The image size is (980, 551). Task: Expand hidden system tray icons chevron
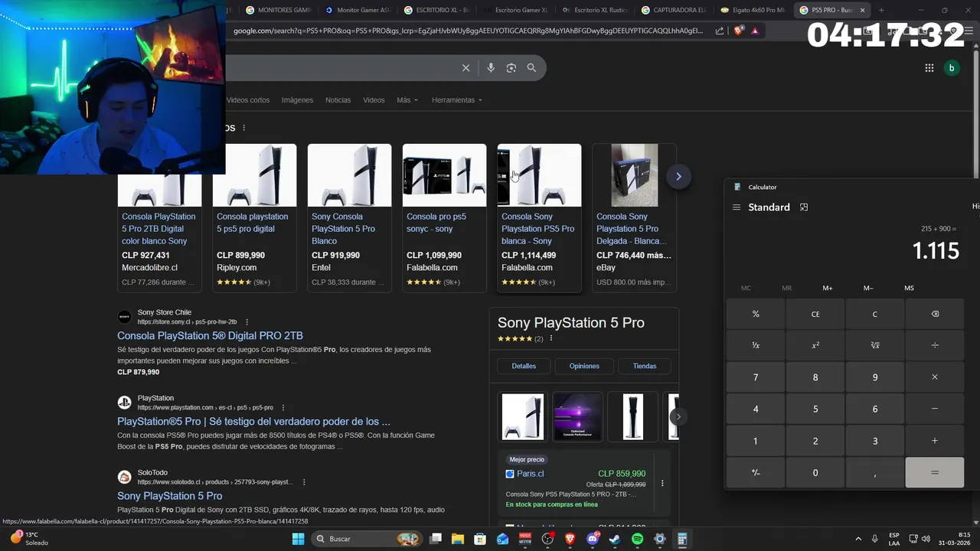[x=857, y=539]
